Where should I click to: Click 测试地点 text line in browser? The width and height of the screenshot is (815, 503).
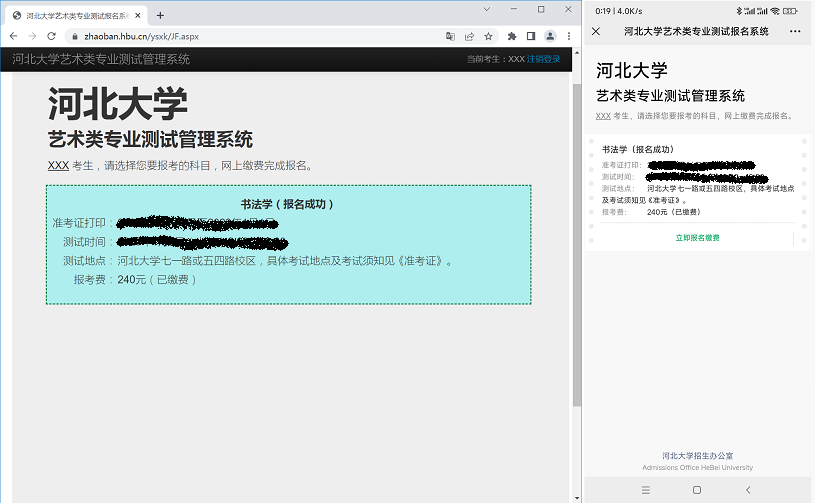pyautogui.click(x=257, y=261)
